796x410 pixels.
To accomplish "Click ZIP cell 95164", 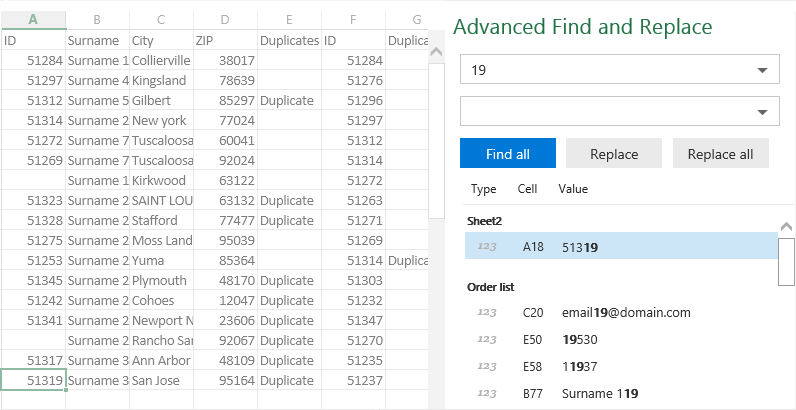I will tap(225, 381).
